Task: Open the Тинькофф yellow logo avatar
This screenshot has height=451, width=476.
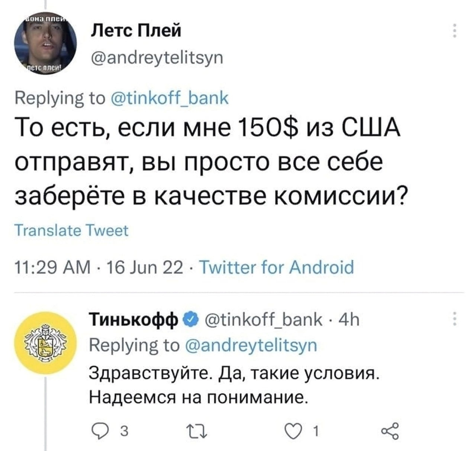Action: [x=45, y=342]
